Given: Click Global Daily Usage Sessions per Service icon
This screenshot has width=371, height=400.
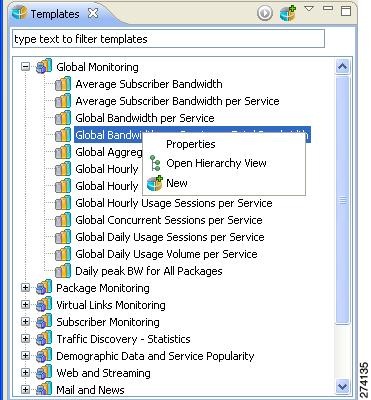Looking at the screenshot, I should 63,237.
